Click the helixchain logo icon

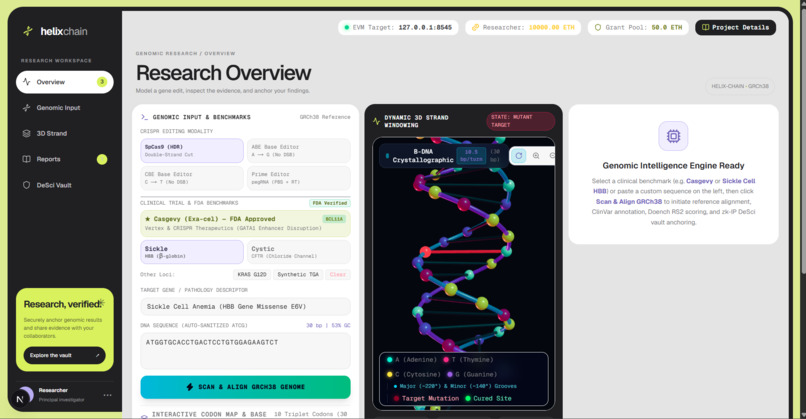coord(28,31)
